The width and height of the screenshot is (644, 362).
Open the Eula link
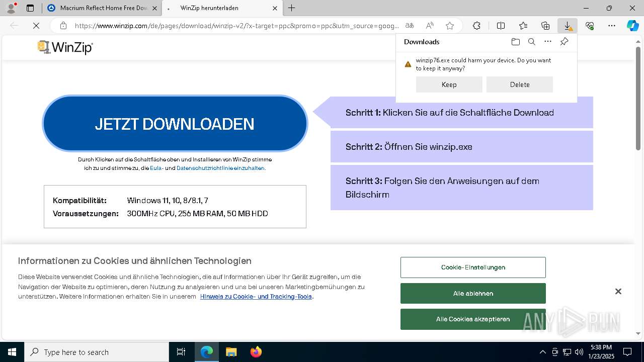coord(156,168)
